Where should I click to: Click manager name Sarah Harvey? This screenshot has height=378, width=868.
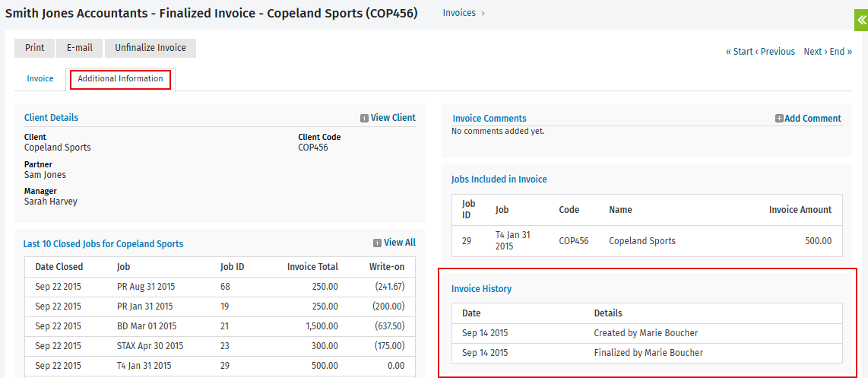coord(51,202)
